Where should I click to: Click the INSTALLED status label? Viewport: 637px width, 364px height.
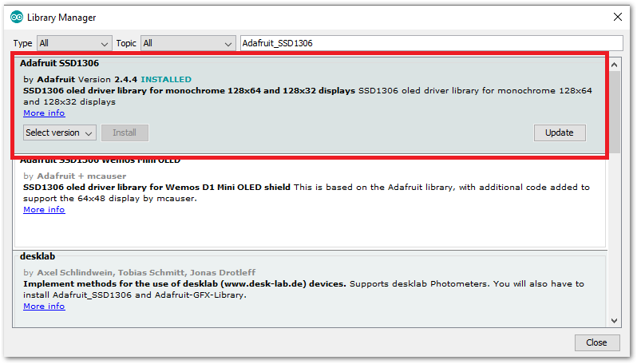point(166,80)
